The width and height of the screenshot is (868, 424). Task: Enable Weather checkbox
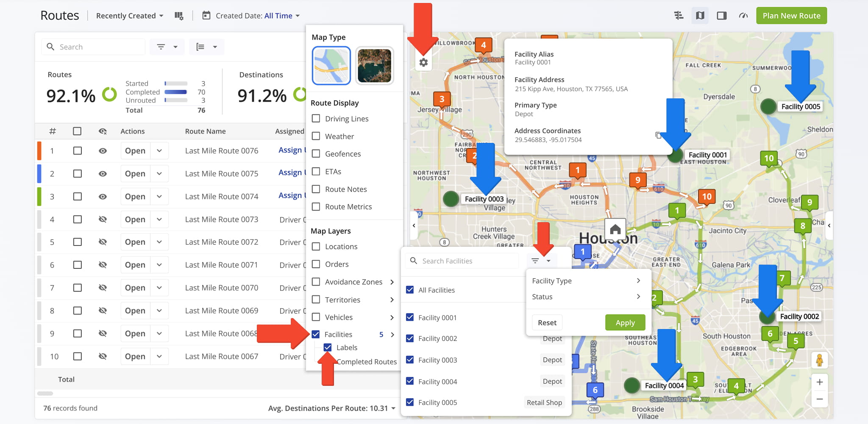316,136
